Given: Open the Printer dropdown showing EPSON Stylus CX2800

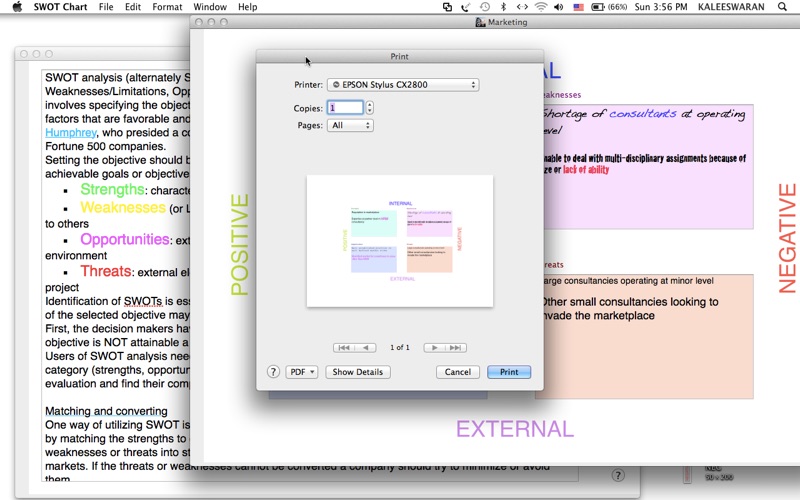Looking at the screenshot, I should [403, 85].
